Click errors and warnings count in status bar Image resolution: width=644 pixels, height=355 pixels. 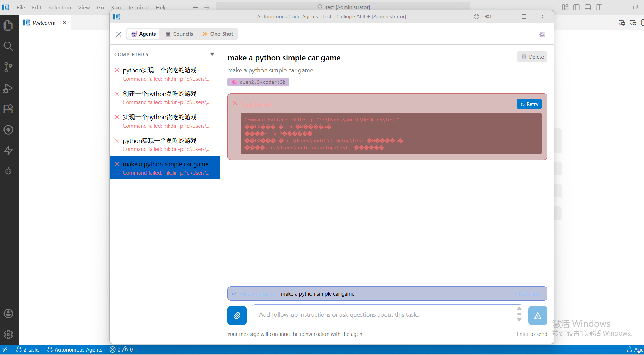[121, 349]
